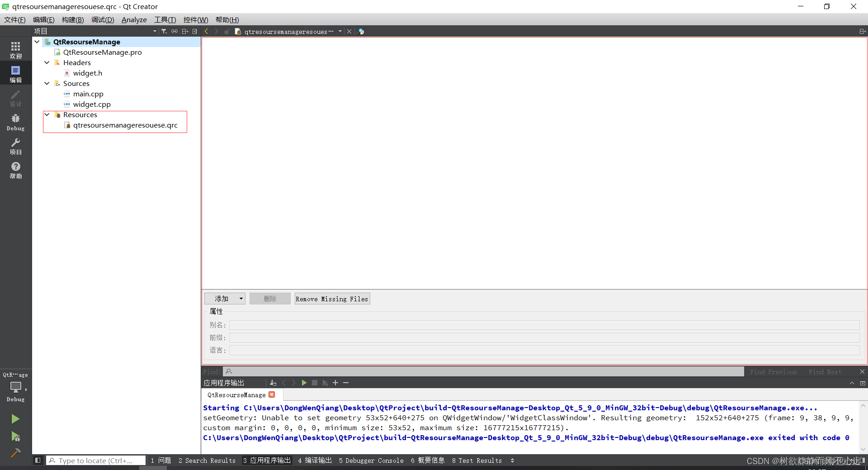The height and width of the screenshot is (470, 868).
Task: Build the project with the hammer icon
Action: point(15,453)
